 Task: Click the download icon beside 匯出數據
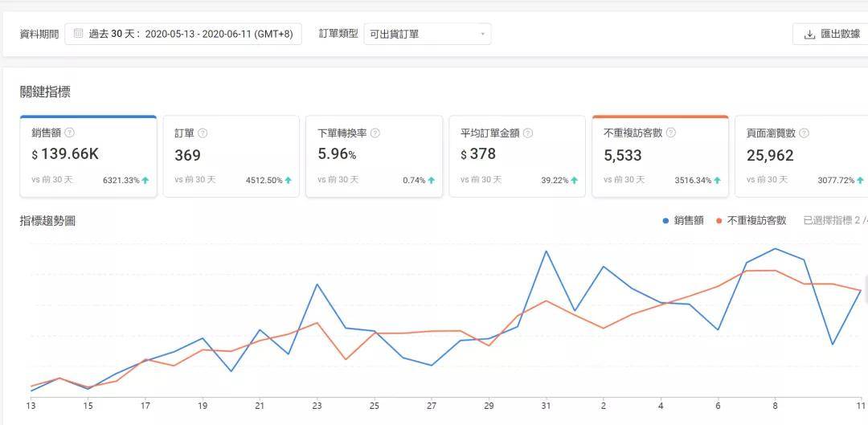[x=809, y=35]
